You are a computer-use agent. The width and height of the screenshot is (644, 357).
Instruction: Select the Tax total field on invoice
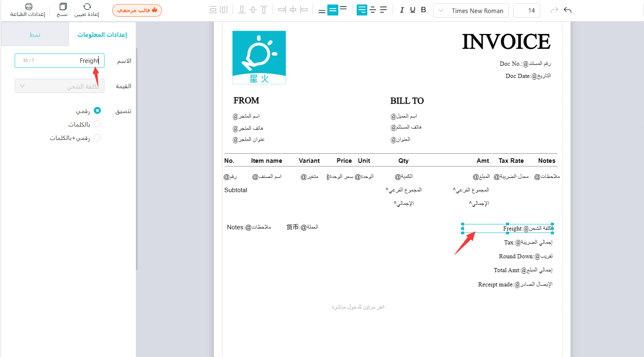click(x=528, y=242)
